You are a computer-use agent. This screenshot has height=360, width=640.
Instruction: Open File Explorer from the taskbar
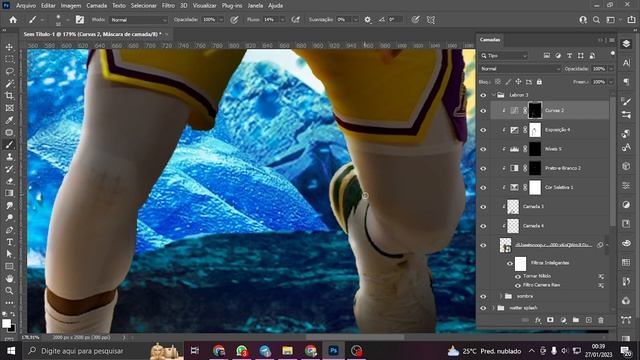(x=287, y=351)
